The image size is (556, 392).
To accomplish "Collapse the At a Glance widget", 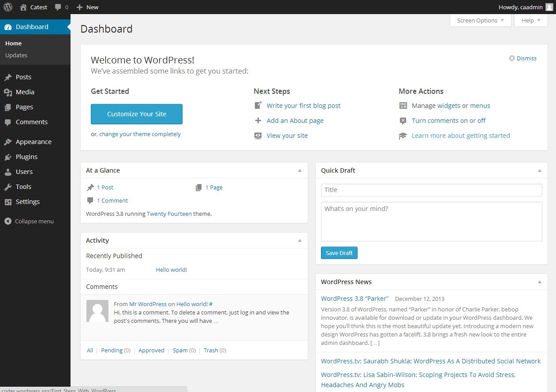I will 300,170.
